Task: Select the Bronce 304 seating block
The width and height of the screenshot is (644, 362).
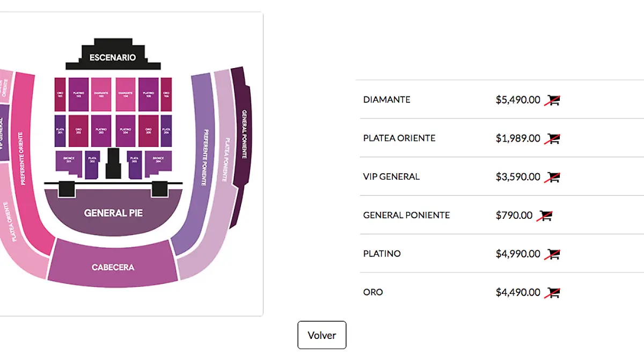Action: click(158, 161)
